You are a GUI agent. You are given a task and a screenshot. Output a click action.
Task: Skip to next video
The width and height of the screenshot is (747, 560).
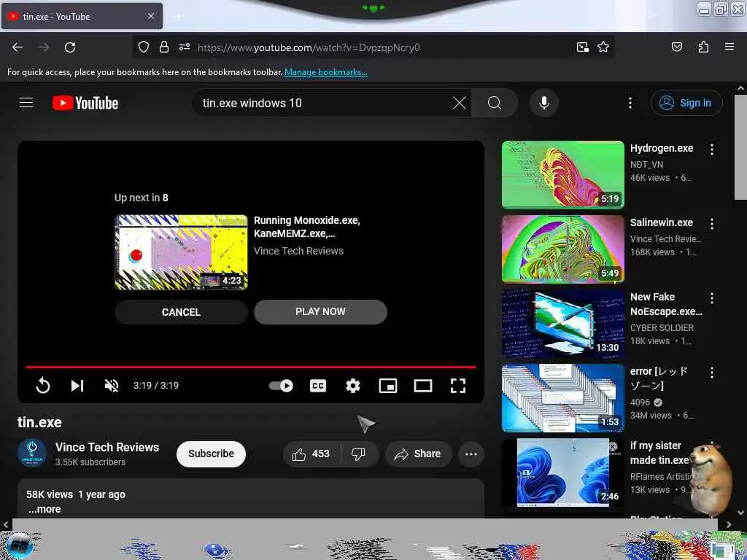pyautogui.click(x=77, y=385)
